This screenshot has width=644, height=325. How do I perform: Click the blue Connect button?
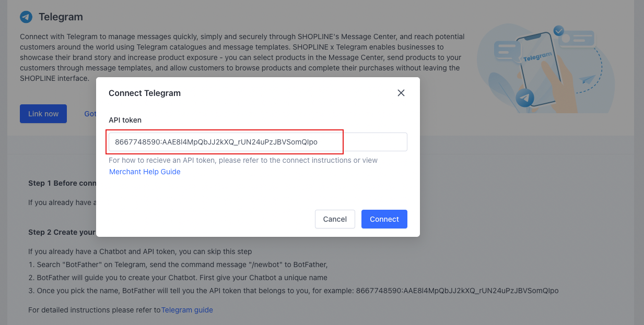pyautogui.click(x=384, y=219)
